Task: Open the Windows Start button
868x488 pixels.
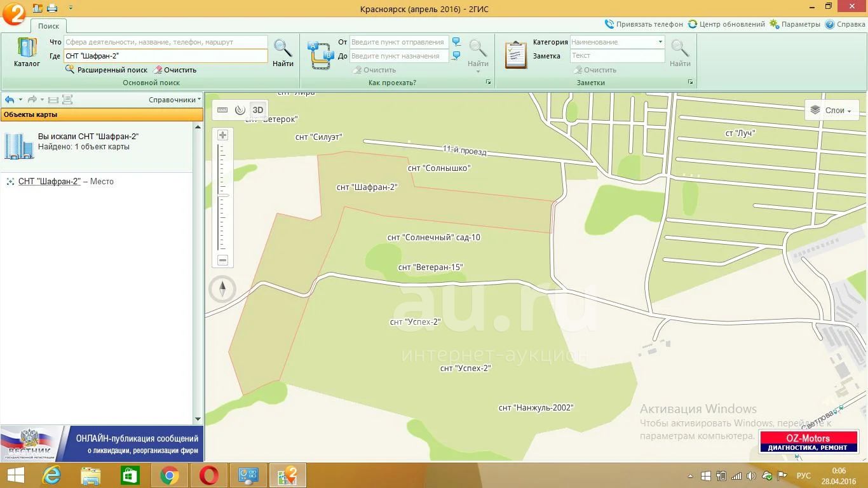Action: coord(15,475)
